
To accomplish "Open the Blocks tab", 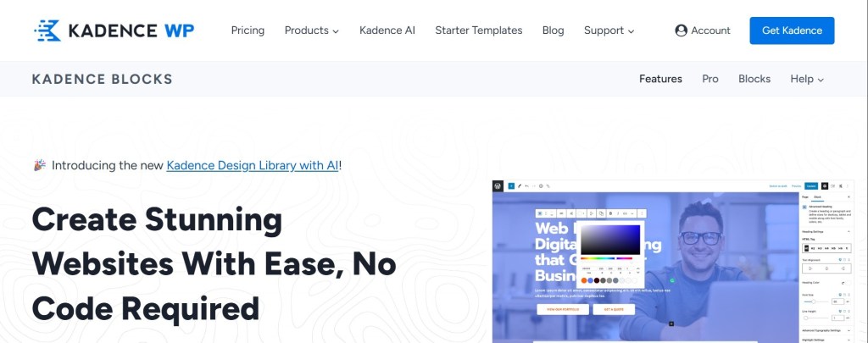I will [x=754, y=79].
